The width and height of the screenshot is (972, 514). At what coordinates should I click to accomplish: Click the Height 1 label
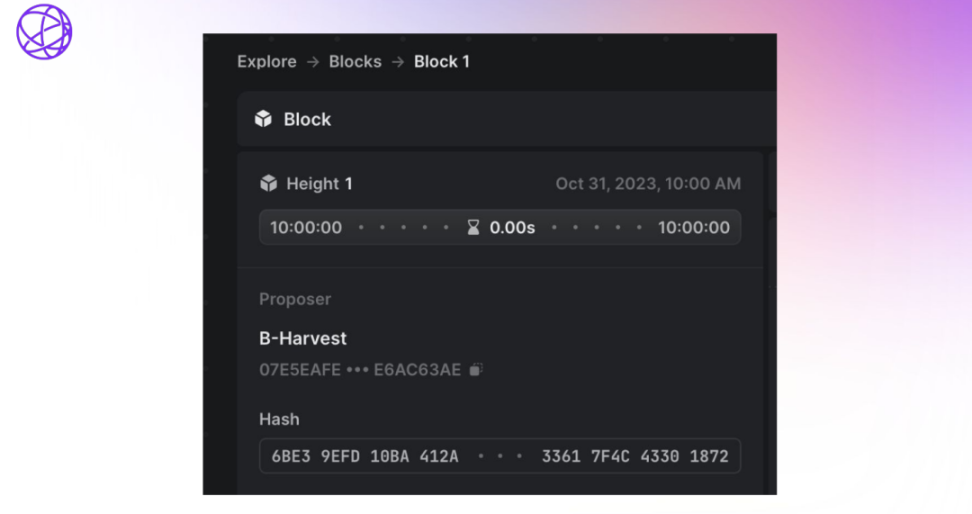click(x=319, y=184)
